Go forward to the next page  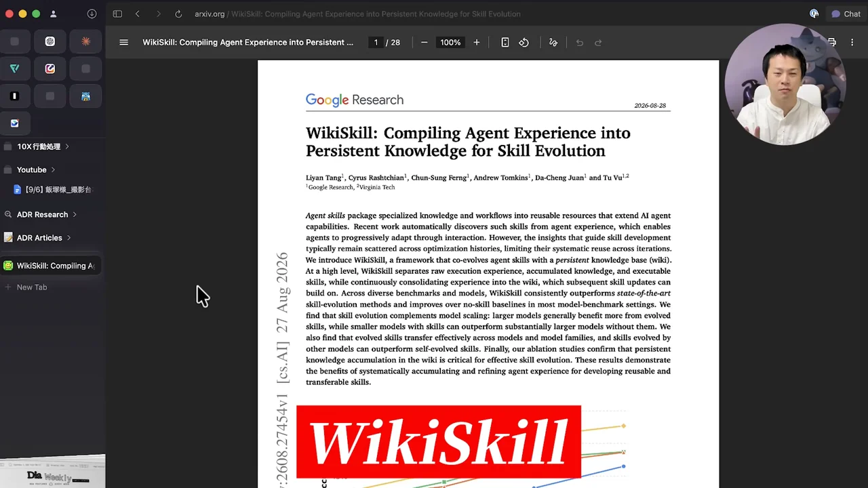coord(158,14)
